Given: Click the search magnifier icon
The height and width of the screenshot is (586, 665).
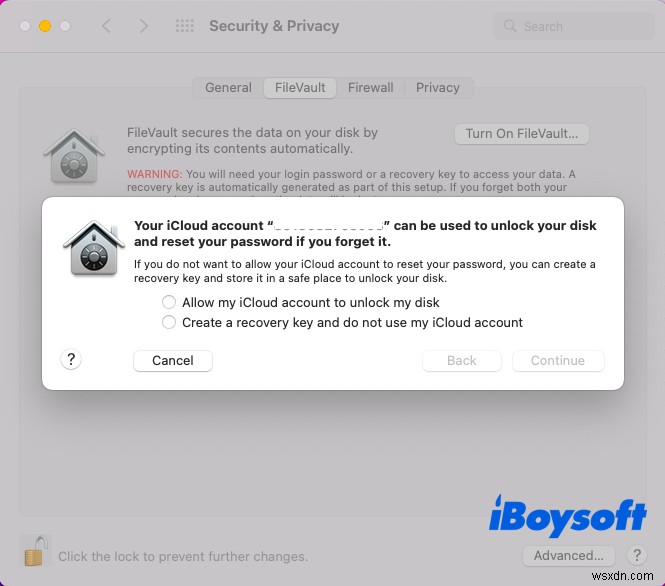Looking at the screenshot, I should pos(510,26).
